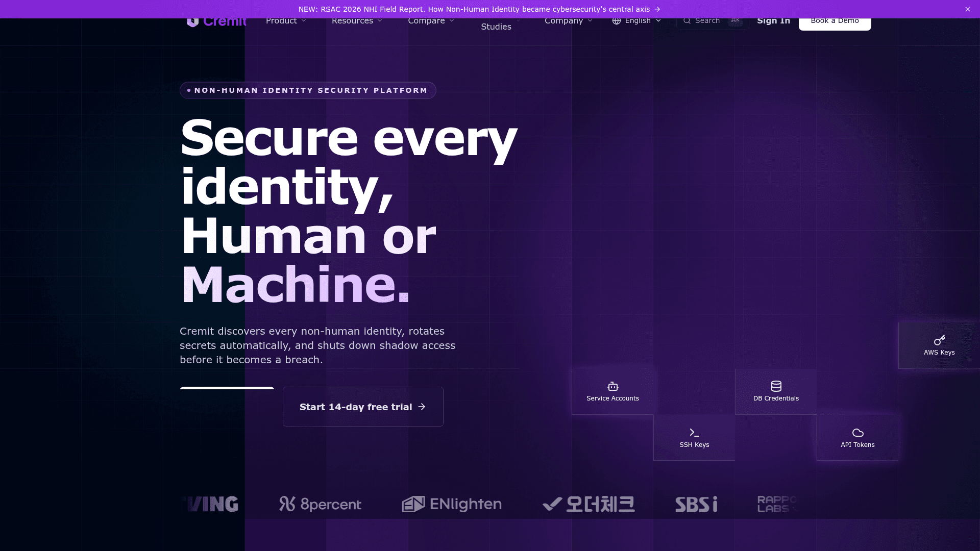
Task: Click the API Tokens cloud icon
Action: tap(857, 433)
